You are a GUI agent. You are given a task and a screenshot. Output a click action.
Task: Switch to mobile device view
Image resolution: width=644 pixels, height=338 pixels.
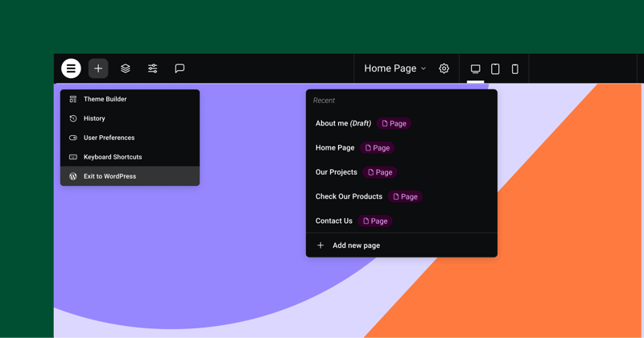(515, 68)
